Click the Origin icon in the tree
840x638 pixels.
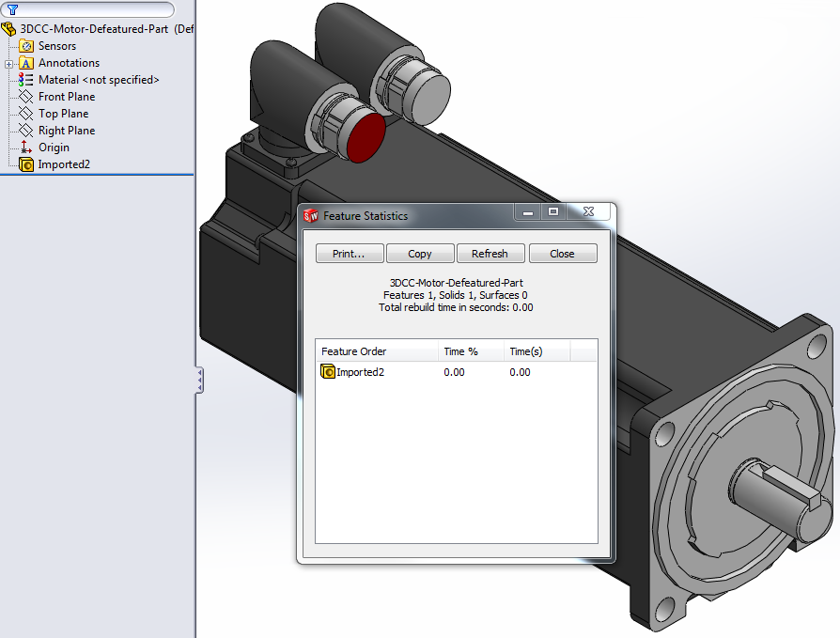click(26, 148)
